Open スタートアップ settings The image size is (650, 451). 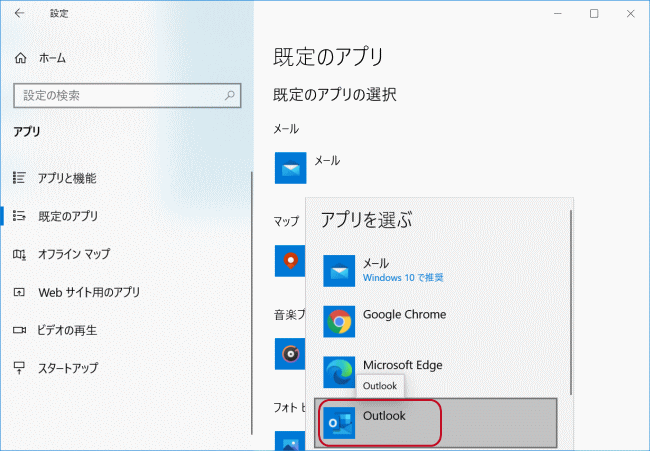pos(56,368)
